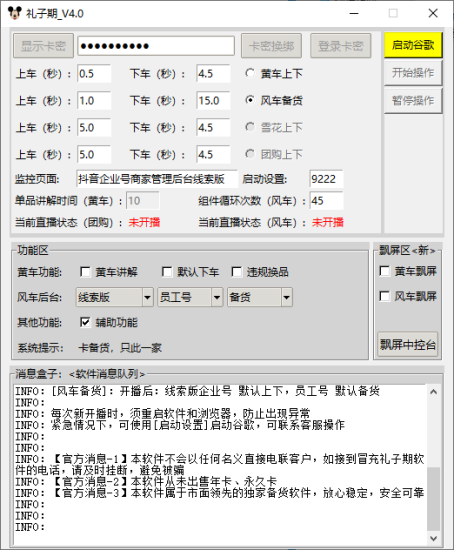Click the 上车 field showing 0.5
454x550 pixels.
[94, 74]
